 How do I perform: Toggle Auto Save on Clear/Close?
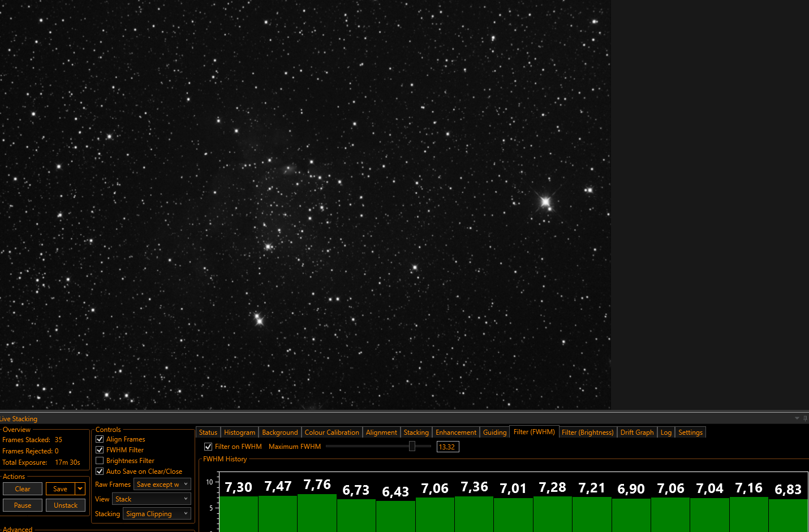click(x=100, y=472)
